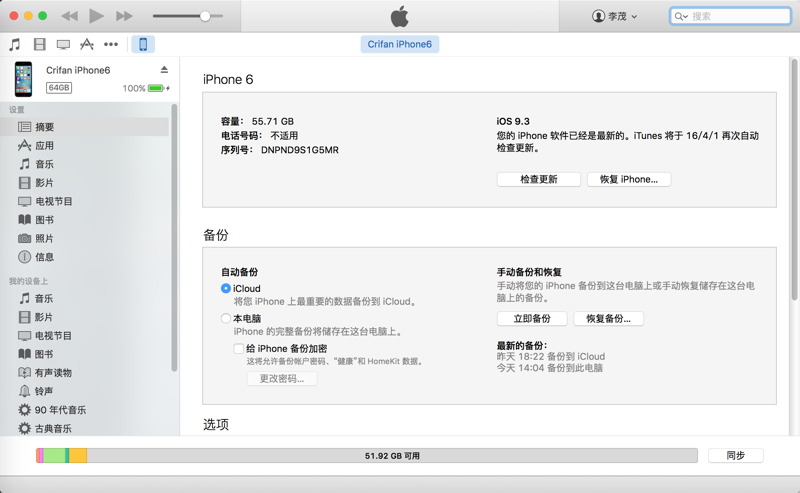Open the search options magnifier dropdown
Screen dimensions: 800x493
tap(681, 16)
